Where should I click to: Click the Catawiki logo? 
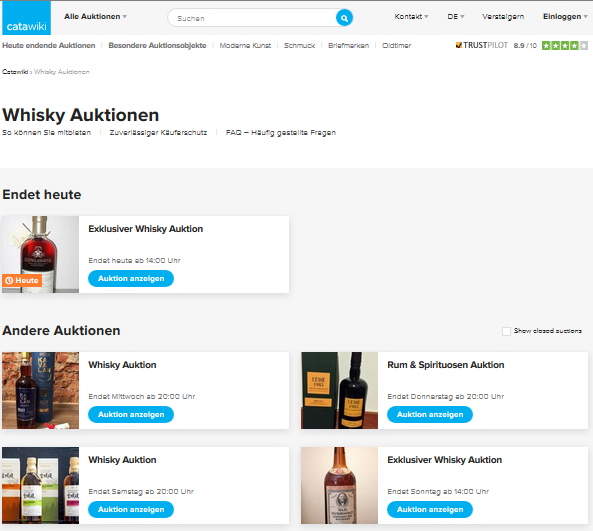[26, 18]
